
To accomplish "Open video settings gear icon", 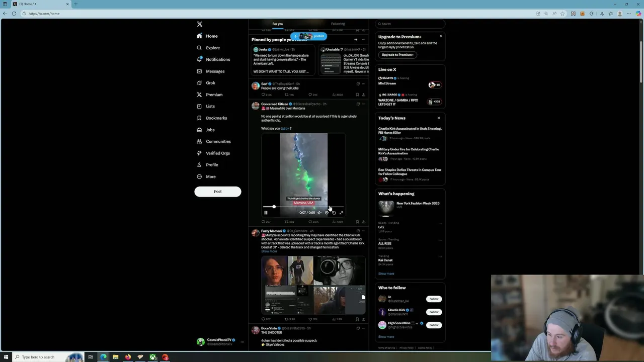I will click(327, 213).
